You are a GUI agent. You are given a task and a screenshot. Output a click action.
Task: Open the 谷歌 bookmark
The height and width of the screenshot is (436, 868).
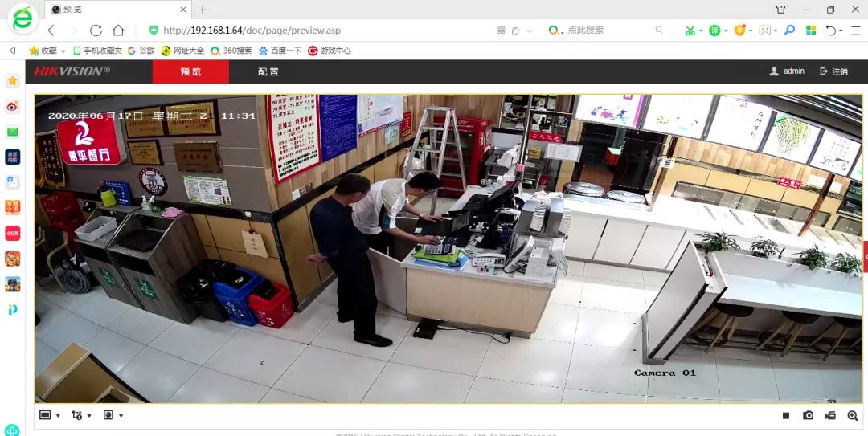141,51
